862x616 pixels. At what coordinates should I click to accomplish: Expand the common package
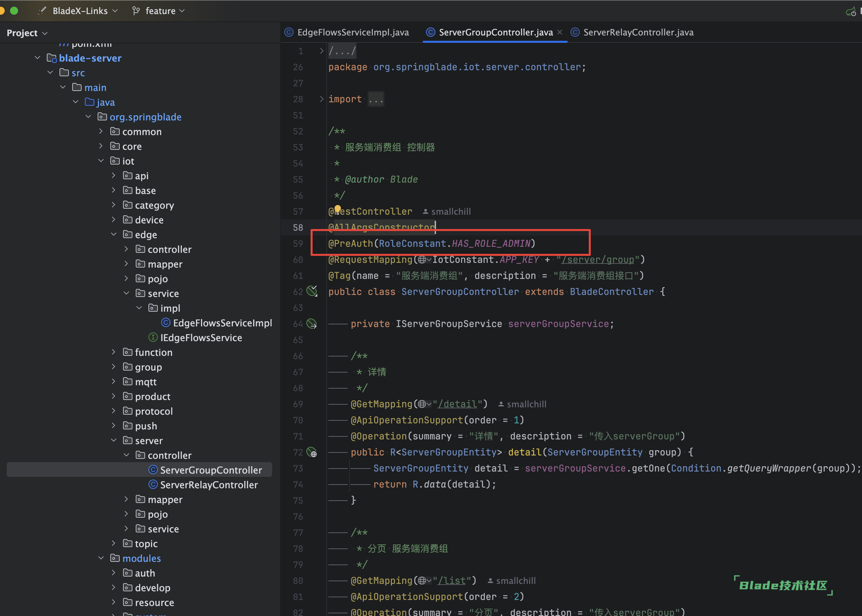tap(101, 131)
